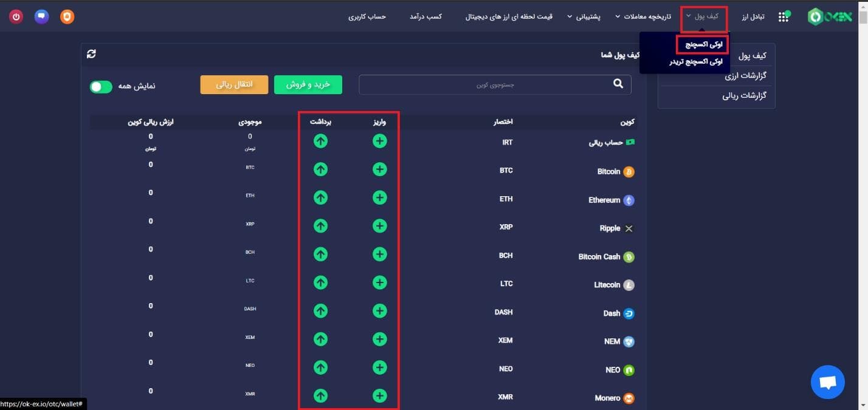The width and height of the screenshot is (868, 410).
Task: Click the withdraw arrow icon for Dash
Action: pos(320,311)
